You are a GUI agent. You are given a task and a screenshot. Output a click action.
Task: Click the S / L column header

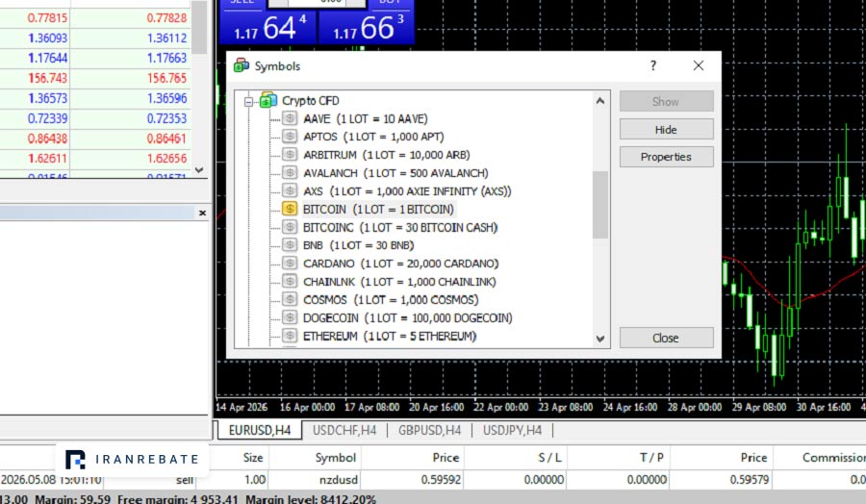[x=549, y=458]
